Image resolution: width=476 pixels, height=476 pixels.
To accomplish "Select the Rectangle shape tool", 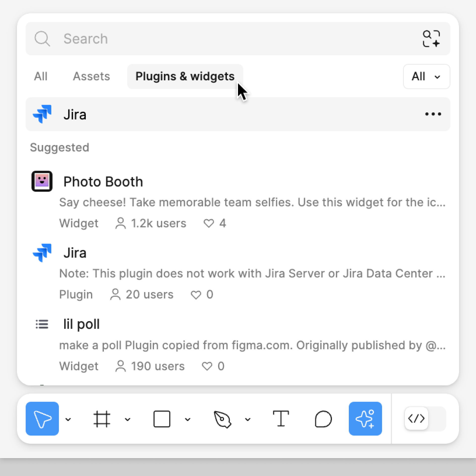I will tap(162, 419).
